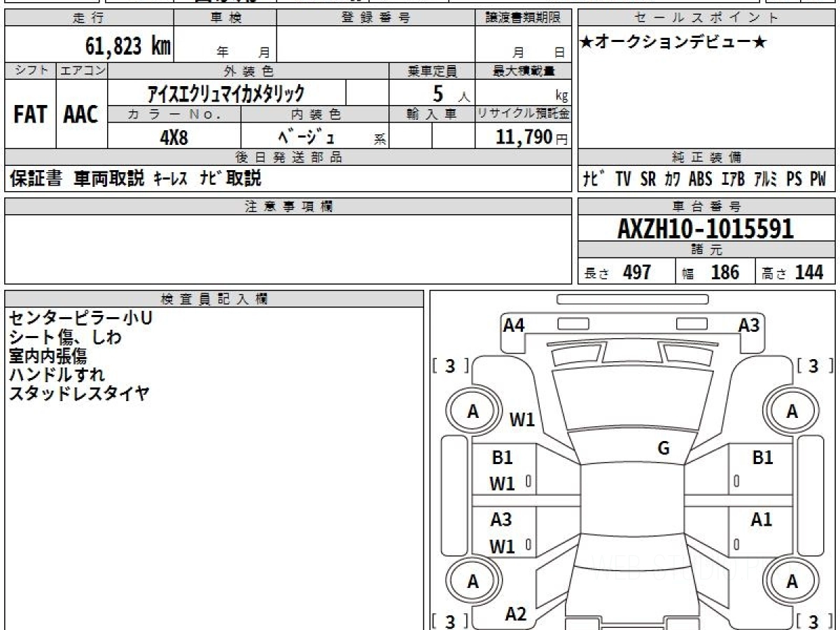
Task: Click the 注意事項欄 header
Action: click(288, 206)
